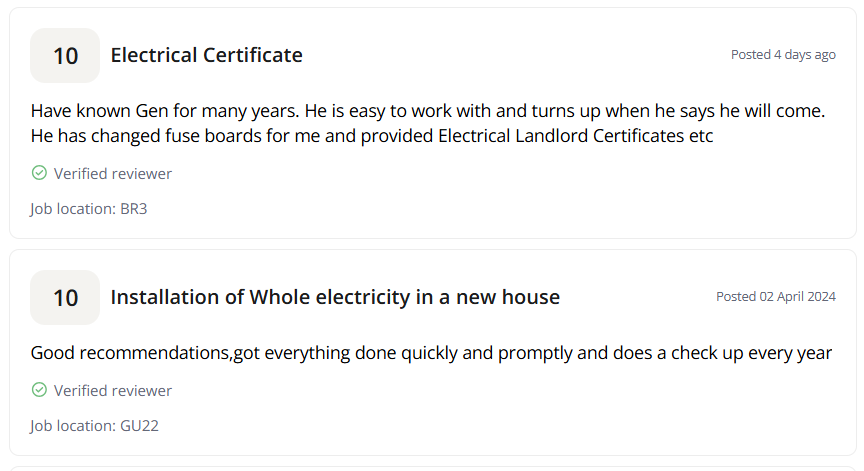The height and width of the screenshot is (471, 864).
Task: Click the check up every year phrase
Action: click(x=751, y=353)
